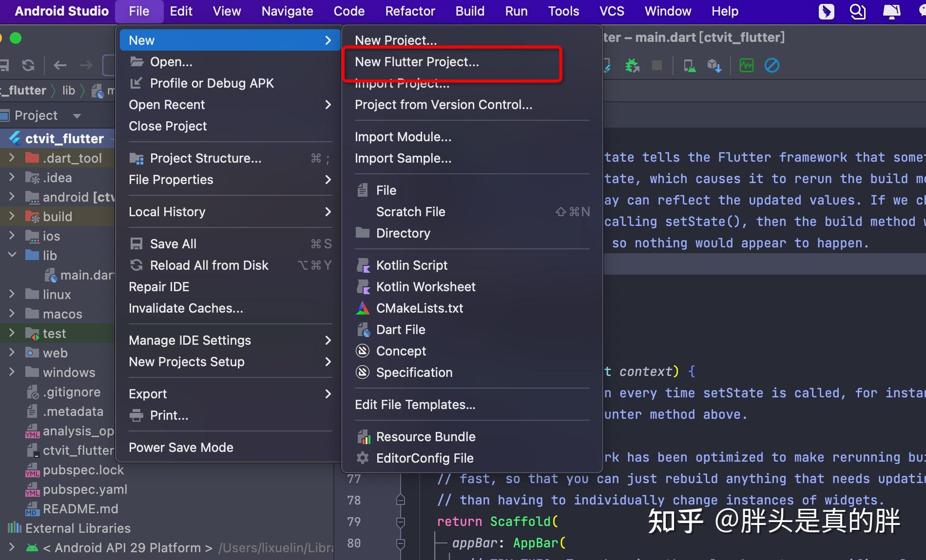Create a new Directory
926x560 pixels.
pos(472,233)
